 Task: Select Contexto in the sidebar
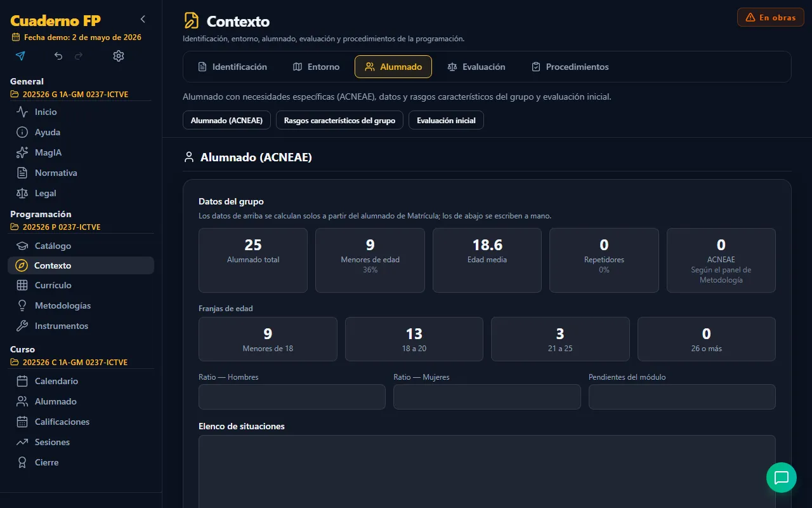(x=81, y=265)
